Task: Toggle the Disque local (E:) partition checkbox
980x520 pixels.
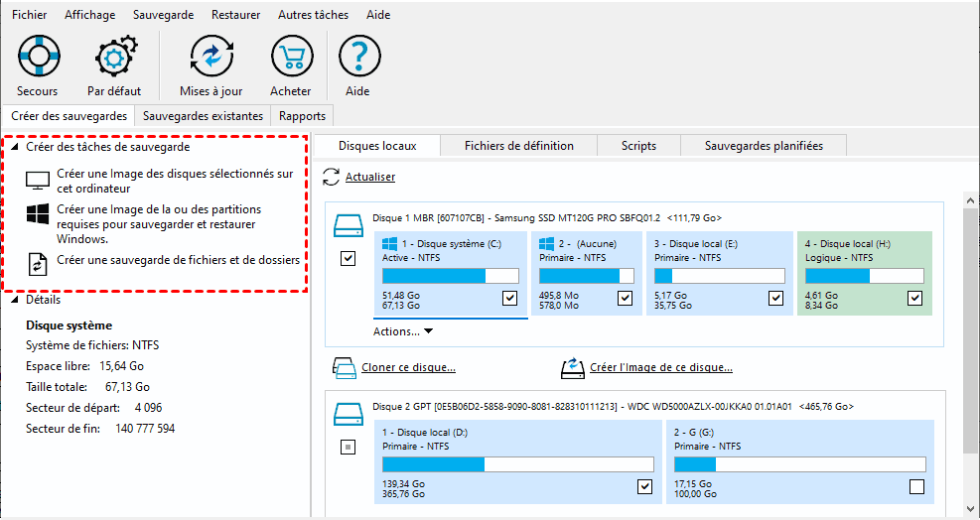Action: [775, 298]
